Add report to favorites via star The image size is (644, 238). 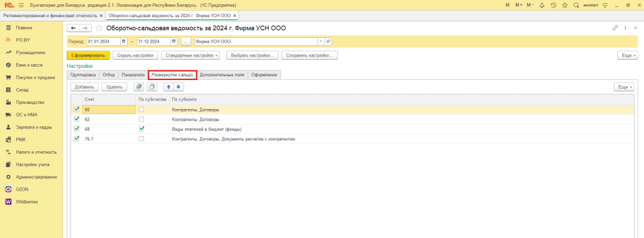[x=99, y=28]
